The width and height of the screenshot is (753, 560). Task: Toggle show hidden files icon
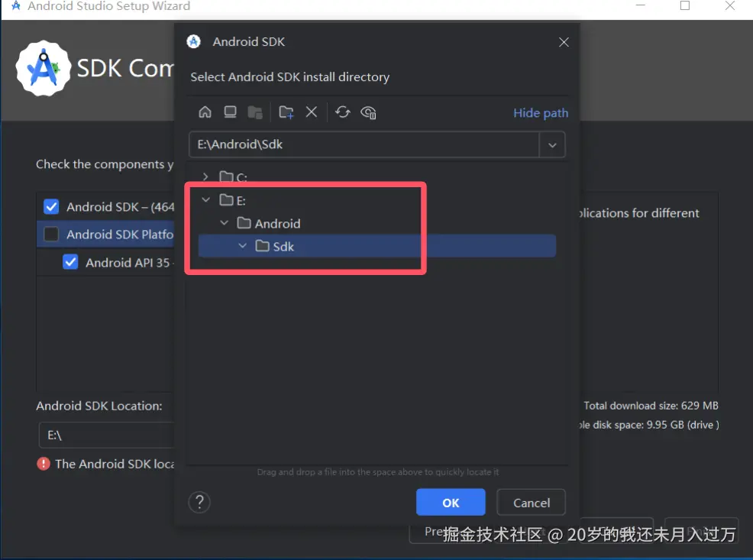click(x=368, y=112)
